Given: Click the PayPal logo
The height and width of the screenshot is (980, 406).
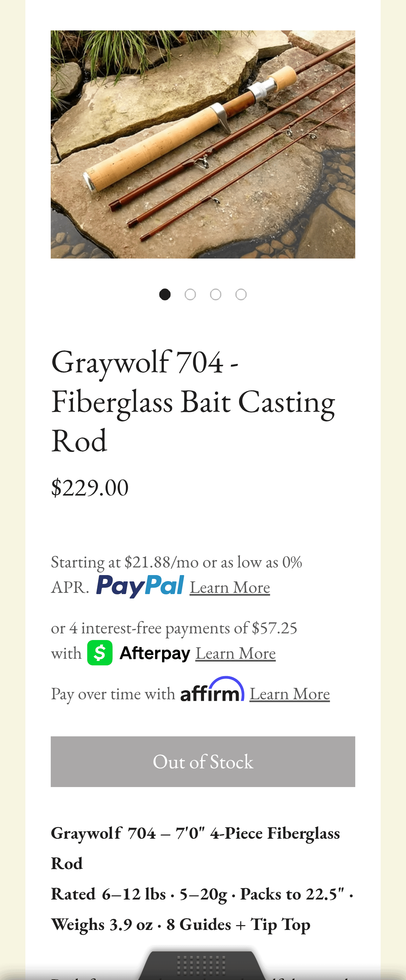Looking at the screenshot, I should click(140, 586).
